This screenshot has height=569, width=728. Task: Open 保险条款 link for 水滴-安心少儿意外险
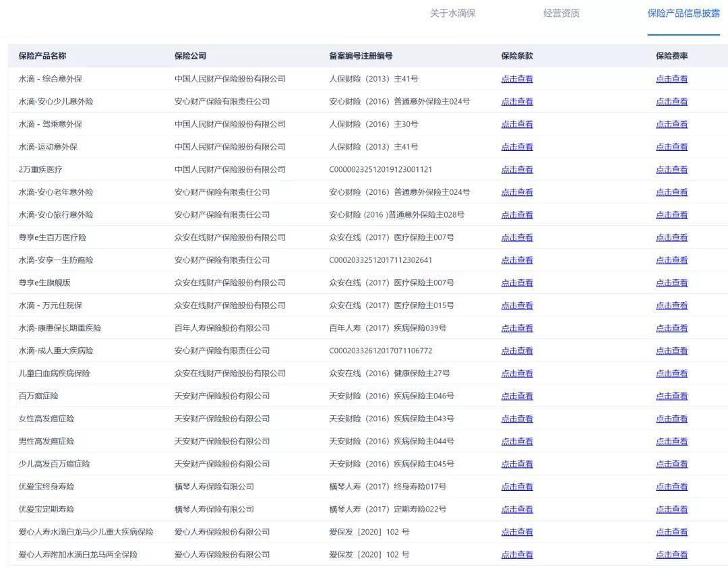coord(517,102)
